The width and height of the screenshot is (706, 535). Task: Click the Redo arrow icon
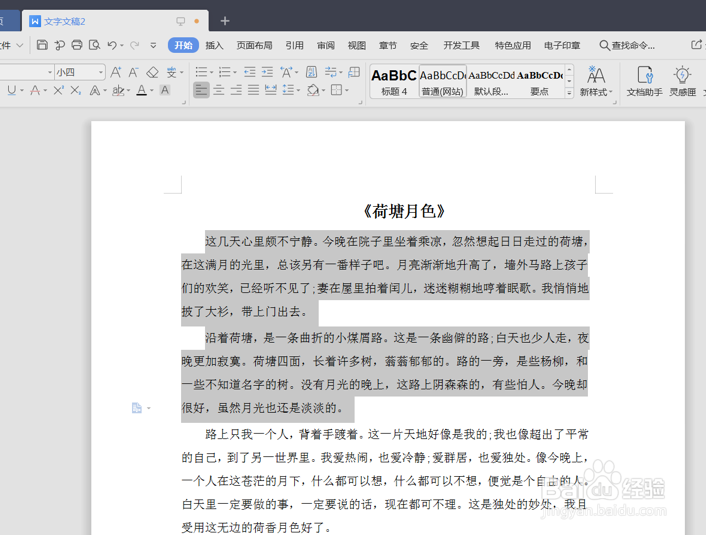(134, 45)
